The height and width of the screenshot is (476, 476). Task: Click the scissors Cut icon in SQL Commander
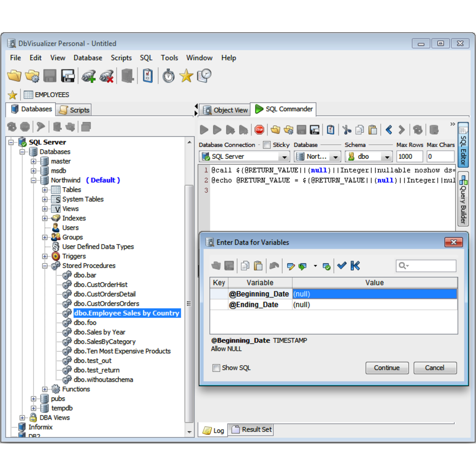pos(347,130)
